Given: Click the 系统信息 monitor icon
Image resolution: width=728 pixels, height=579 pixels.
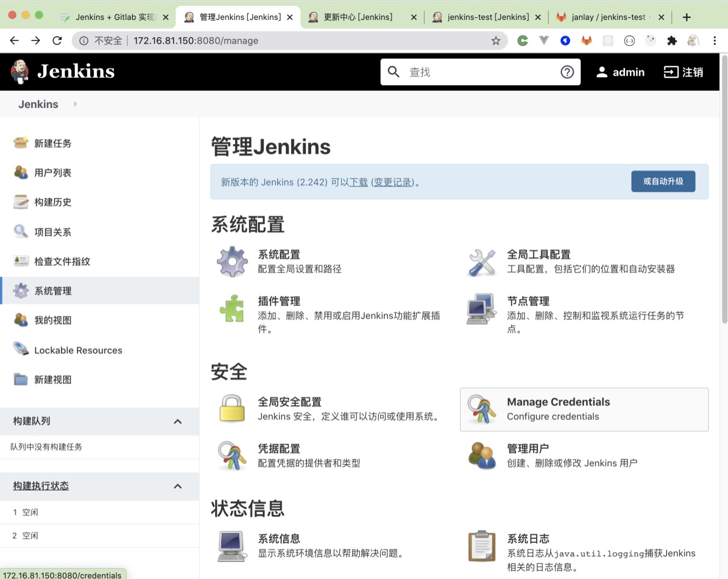Looking at the screenshot, I should [x=232, y=546].
